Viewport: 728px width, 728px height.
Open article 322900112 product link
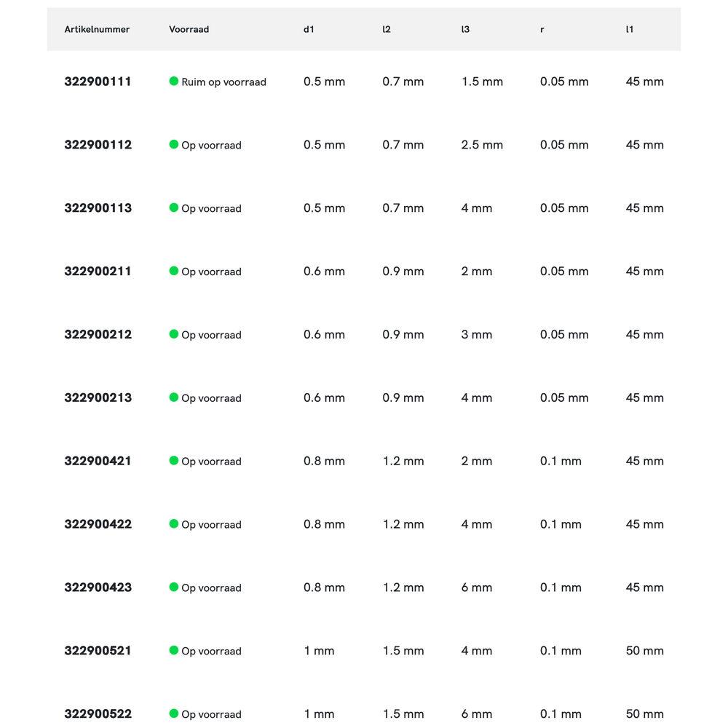point(98,145)
